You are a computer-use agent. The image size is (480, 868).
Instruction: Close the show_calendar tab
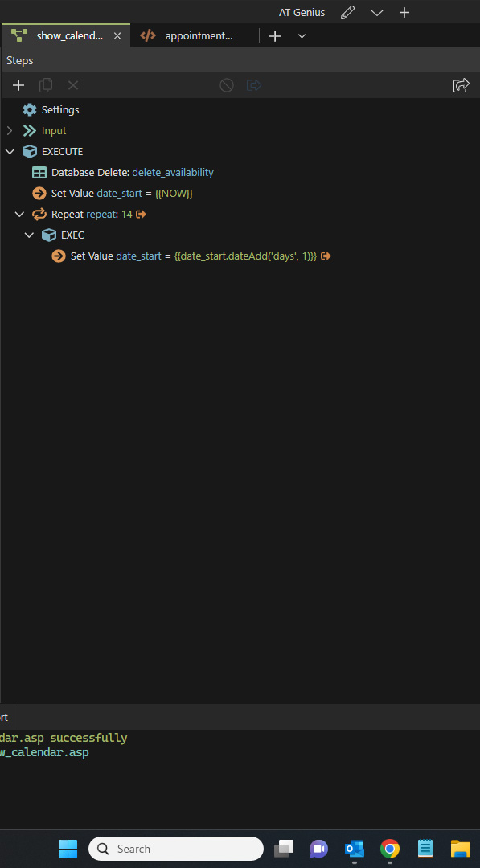point(117,36)
